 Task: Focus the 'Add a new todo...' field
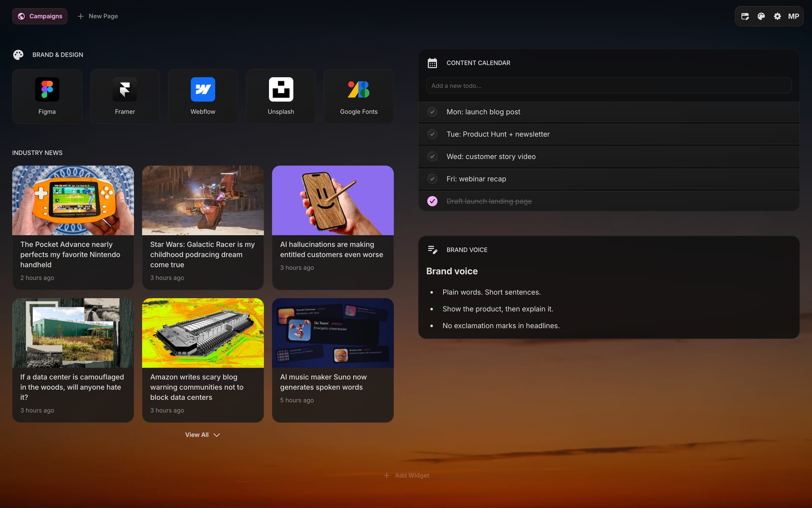[x=609, y=85]
